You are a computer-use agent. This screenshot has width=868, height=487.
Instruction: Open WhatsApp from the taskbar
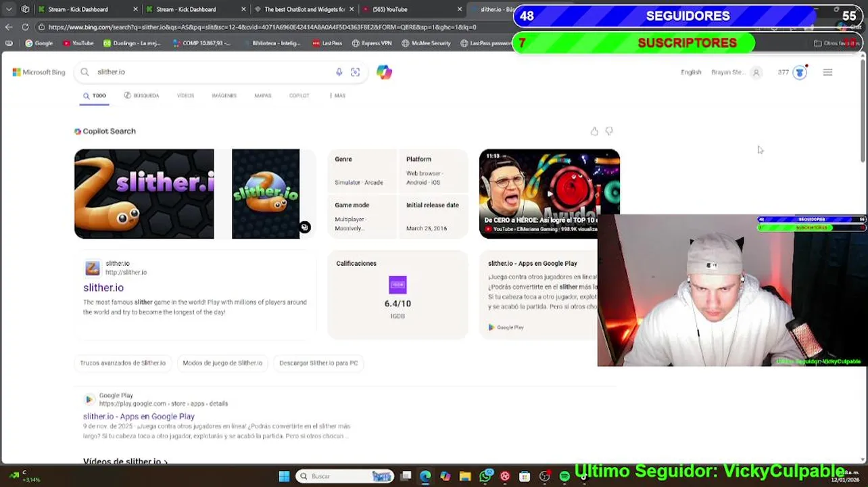point(485,476)
